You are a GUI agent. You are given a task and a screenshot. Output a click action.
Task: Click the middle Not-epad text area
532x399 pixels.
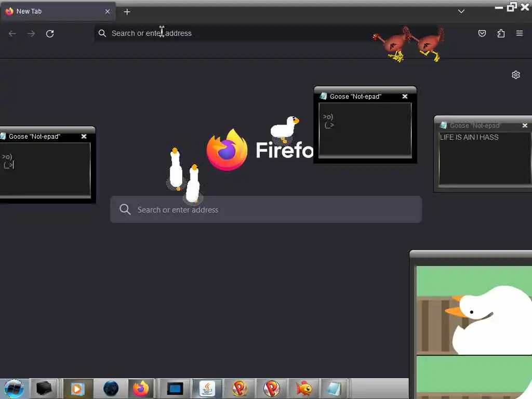click(365, 129)
